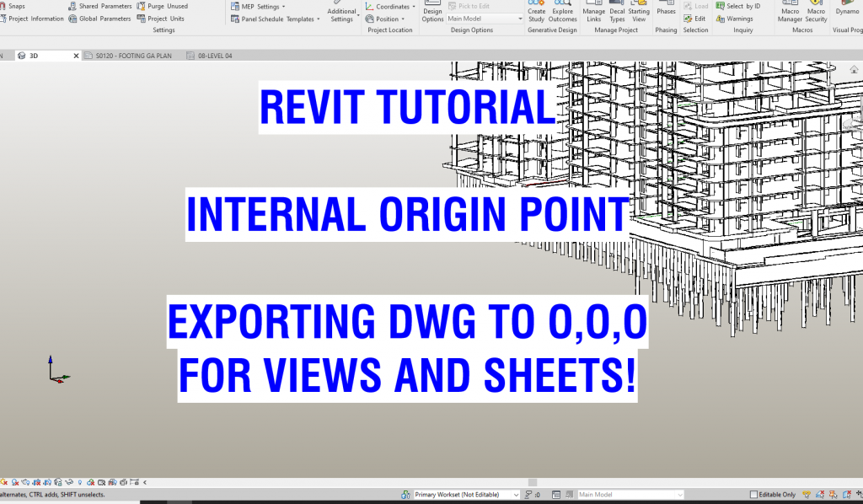The width and height of the screenshot is (863, 504).
Task: Open Additional Settings dropdown
Action: [x=342, y=12]
